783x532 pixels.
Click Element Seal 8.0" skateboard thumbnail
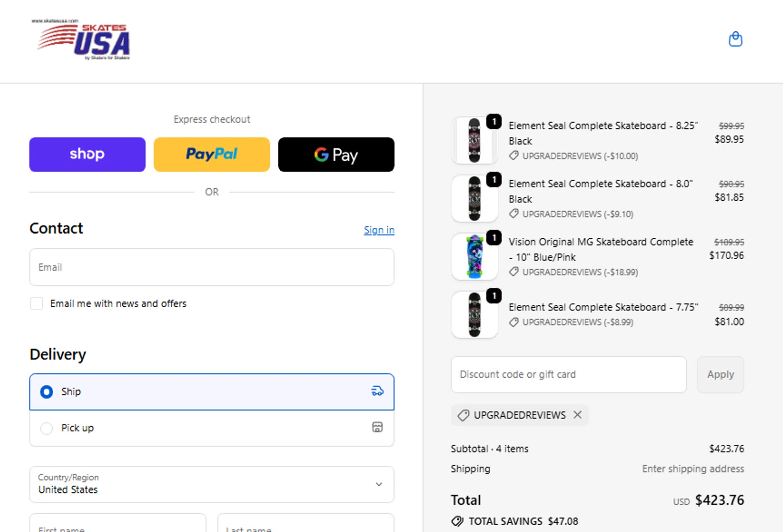[474, 198]
